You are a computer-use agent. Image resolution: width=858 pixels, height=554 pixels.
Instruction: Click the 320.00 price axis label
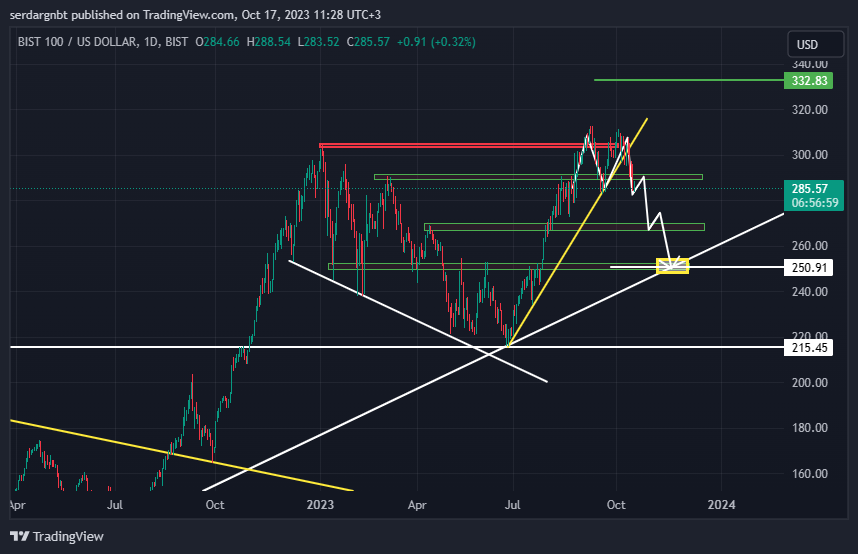pos(809,109)
